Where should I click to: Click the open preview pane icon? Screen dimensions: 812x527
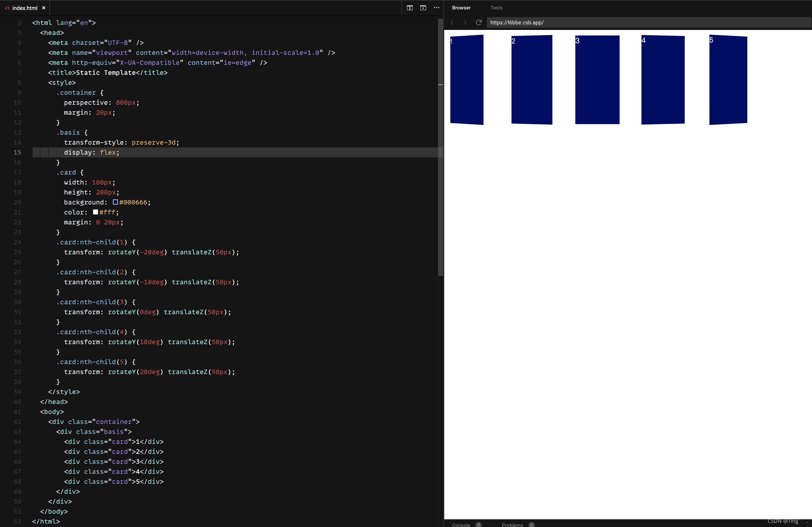[423, 8]
